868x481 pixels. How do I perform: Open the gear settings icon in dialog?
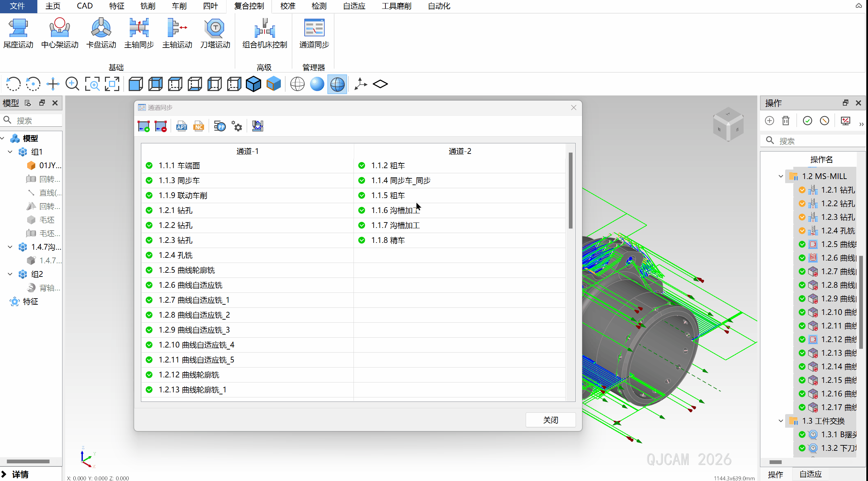[x=237, y=126]
